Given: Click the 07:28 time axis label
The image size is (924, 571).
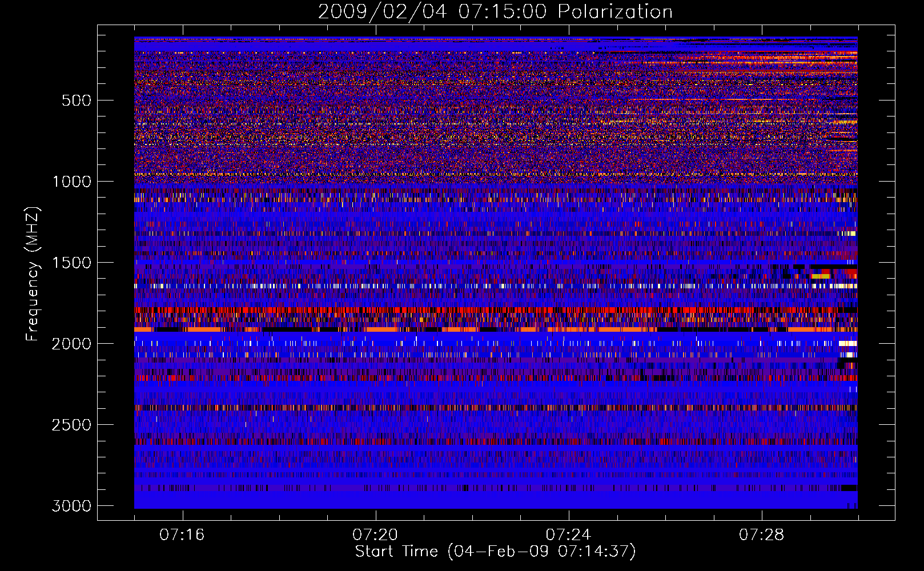Looking at the screenshot, I should point(762,535).
